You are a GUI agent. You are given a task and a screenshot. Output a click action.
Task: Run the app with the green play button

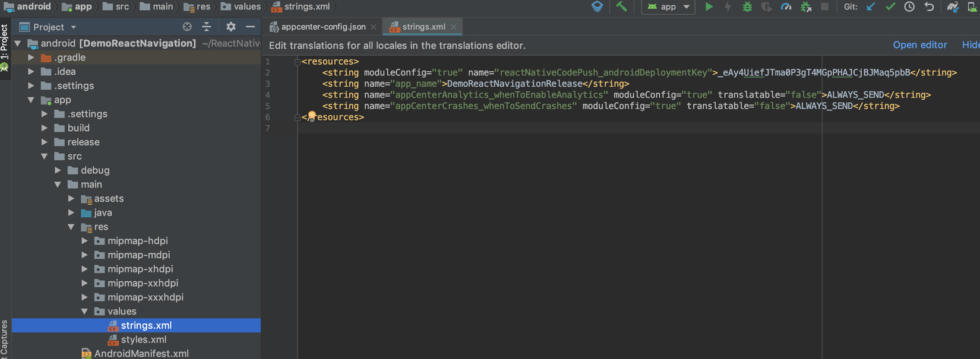(x=709, y=7)
